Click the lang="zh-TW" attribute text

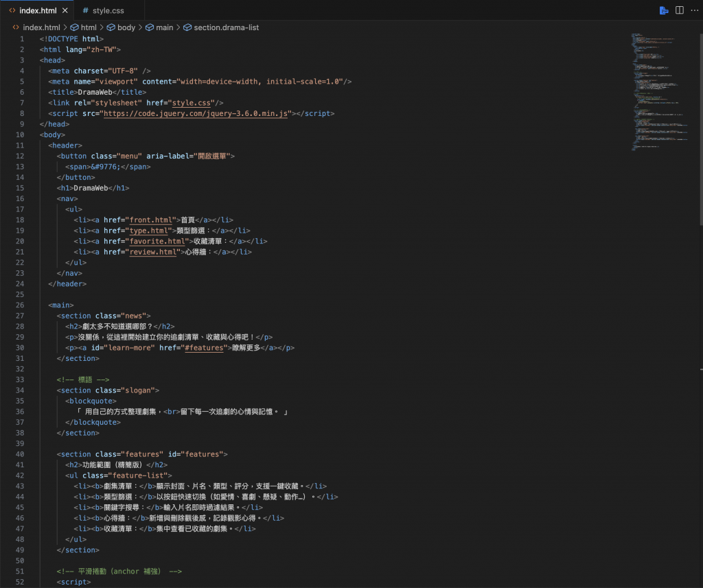point(91,50)
